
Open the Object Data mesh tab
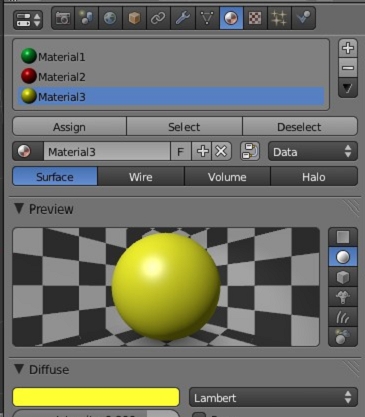point(207,18)
